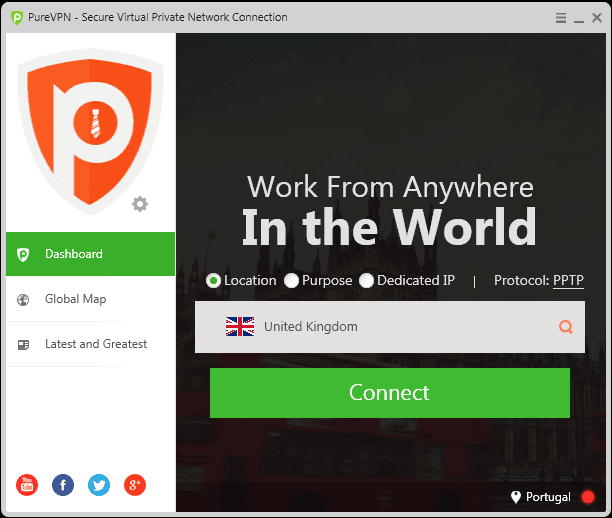Select the Dedicated IP radio button

[x=366, y=280]
